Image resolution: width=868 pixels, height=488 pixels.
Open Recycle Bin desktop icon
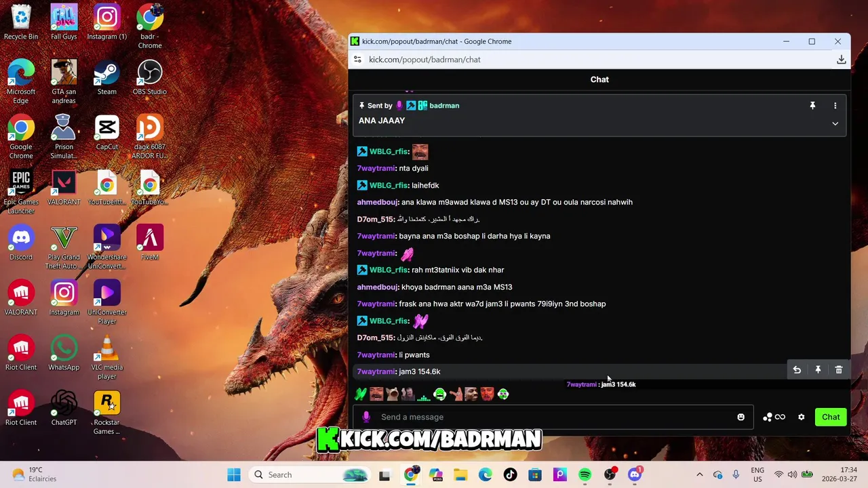pyautogui.click(x=21, y=22)
